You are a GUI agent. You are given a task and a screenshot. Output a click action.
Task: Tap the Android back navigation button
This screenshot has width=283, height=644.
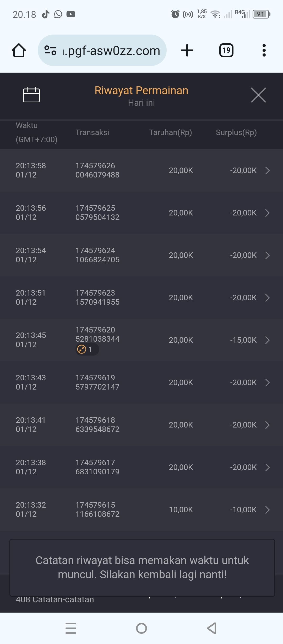pos(212,628)
